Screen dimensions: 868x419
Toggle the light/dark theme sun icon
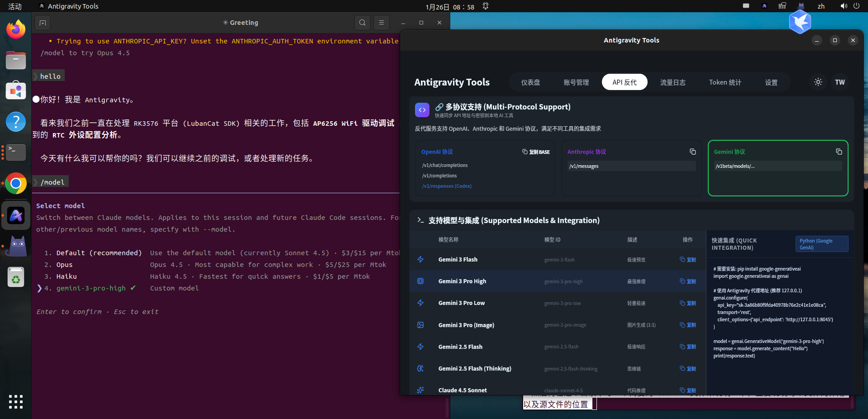click(818, 82)
